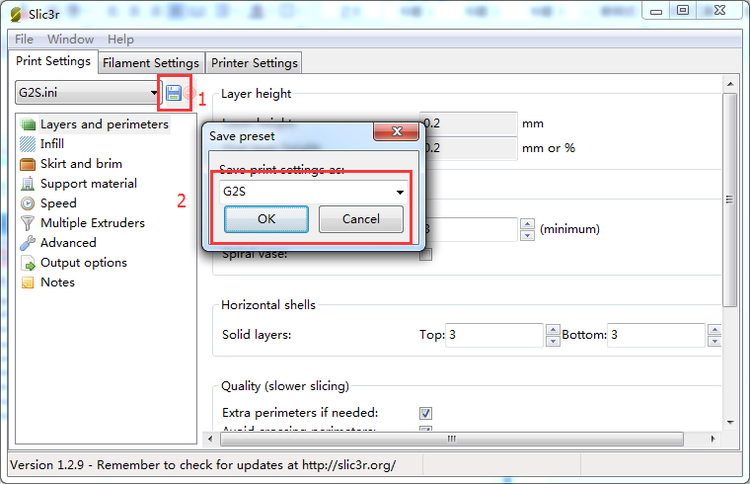Confirm Save preset with OK
The image size is (750, 484).
coord(266,219)
